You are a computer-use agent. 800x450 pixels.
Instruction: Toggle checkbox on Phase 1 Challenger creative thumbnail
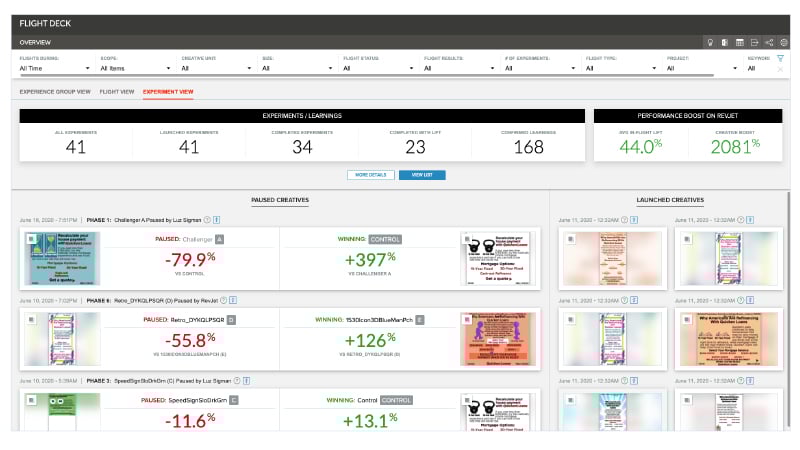click(x=32, y=239)
